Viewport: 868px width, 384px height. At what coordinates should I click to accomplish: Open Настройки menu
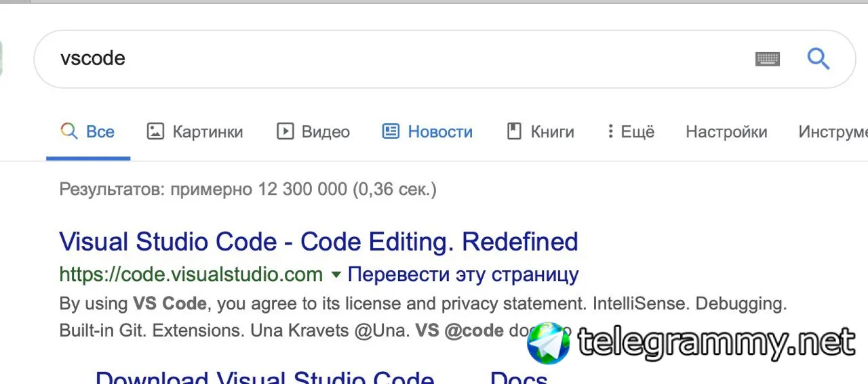(726, 131)
